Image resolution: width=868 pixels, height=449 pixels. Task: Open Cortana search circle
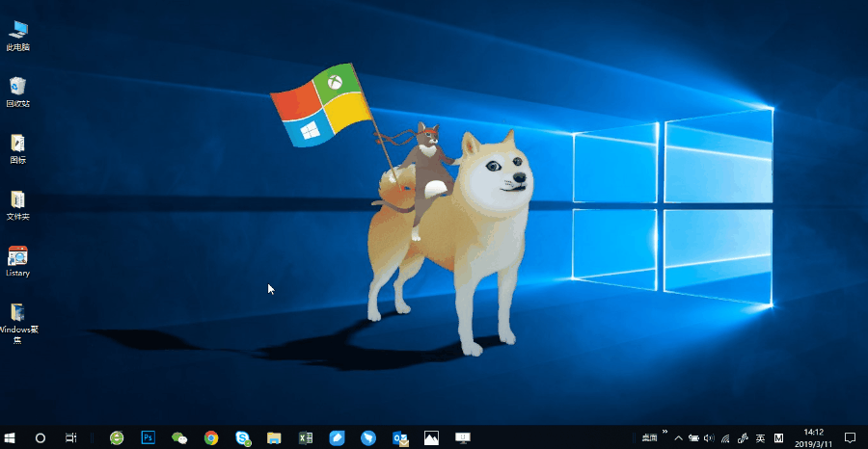tap(40, 438)
